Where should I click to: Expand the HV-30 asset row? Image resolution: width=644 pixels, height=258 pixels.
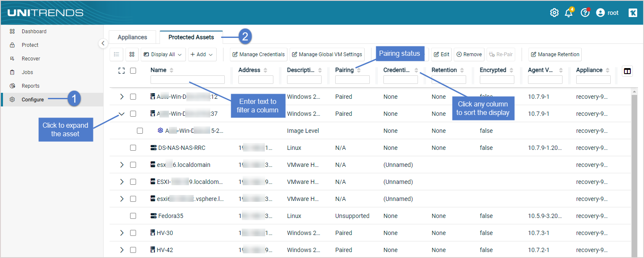click(122, 233)
